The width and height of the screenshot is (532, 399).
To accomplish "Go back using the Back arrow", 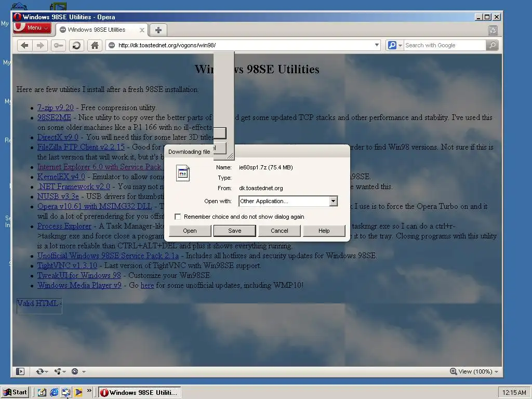I will [x=24, y=45].
